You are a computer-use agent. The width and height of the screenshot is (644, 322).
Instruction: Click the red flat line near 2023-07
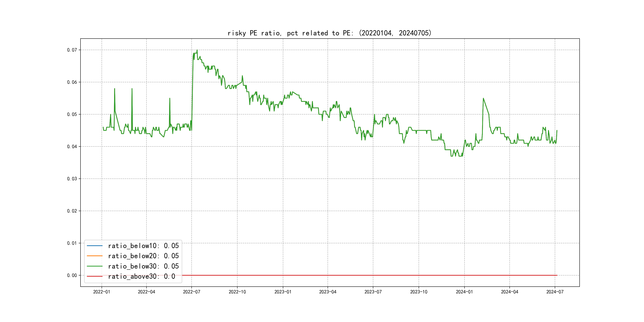373,275
